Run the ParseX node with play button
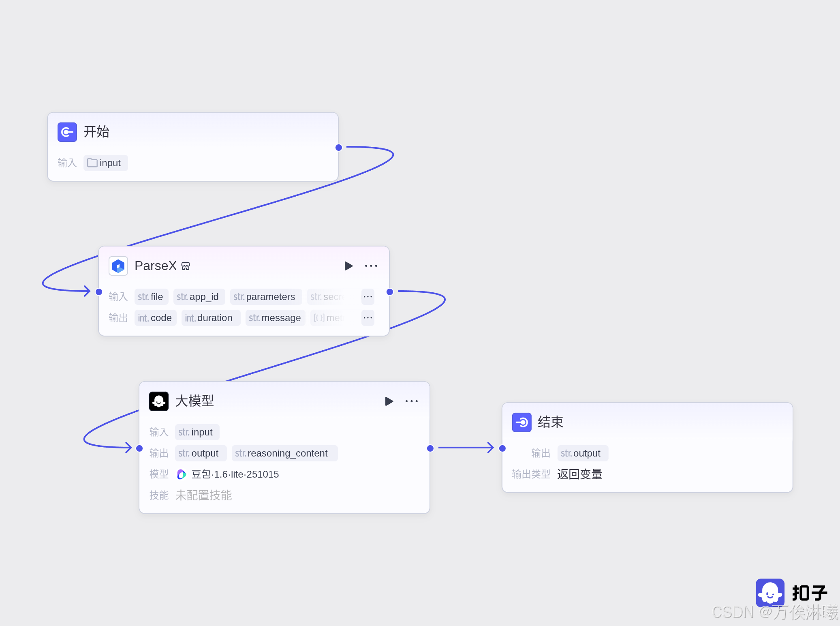The image size is (840, 626). pyautogui.click(x=348, y=266)
